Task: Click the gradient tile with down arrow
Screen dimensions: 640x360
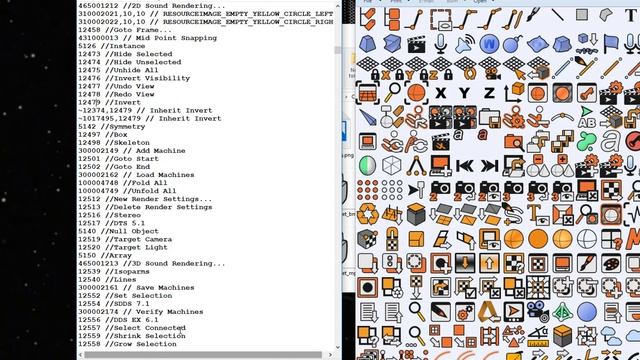Action: (465, 263)
